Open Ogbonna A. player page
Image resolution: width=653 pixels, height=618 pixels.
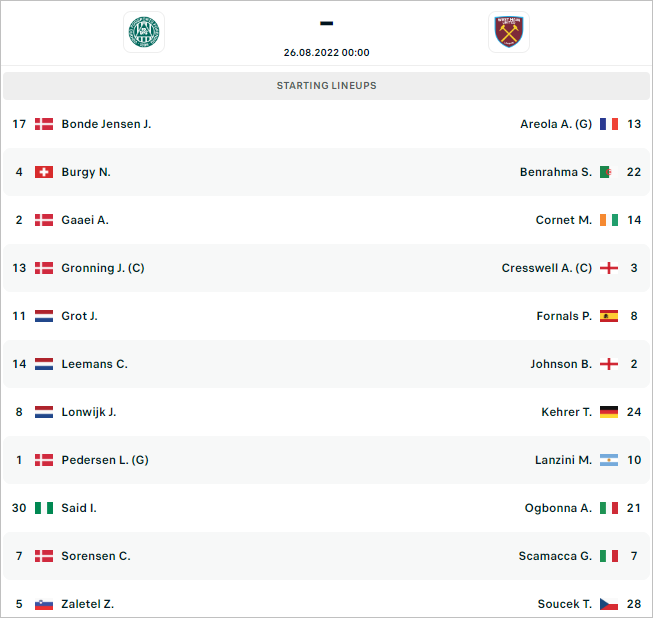tap(558, 508)
